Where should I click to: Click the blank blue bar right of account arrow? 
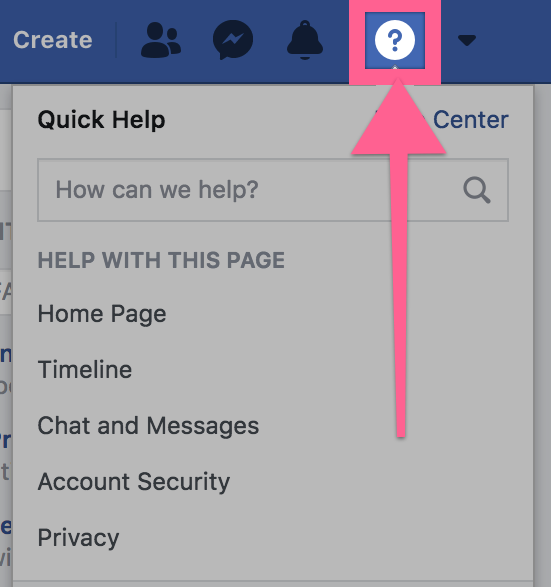click(517, 40)
